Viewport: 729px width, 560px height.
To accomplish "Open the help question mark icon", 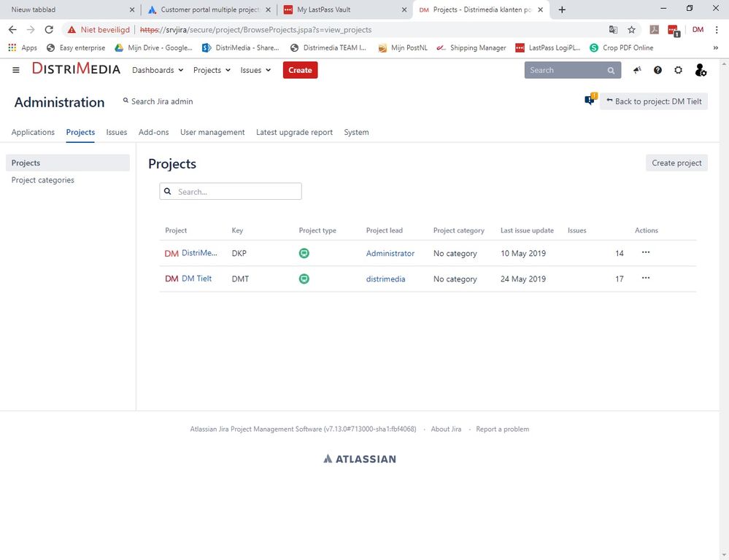I will click(x=657, y=70).
